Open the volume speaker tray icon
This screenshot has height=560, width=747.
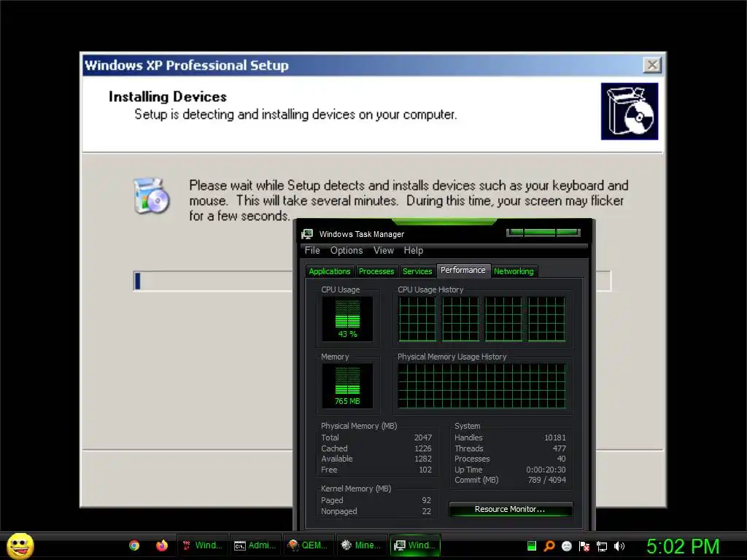[619, 546]
